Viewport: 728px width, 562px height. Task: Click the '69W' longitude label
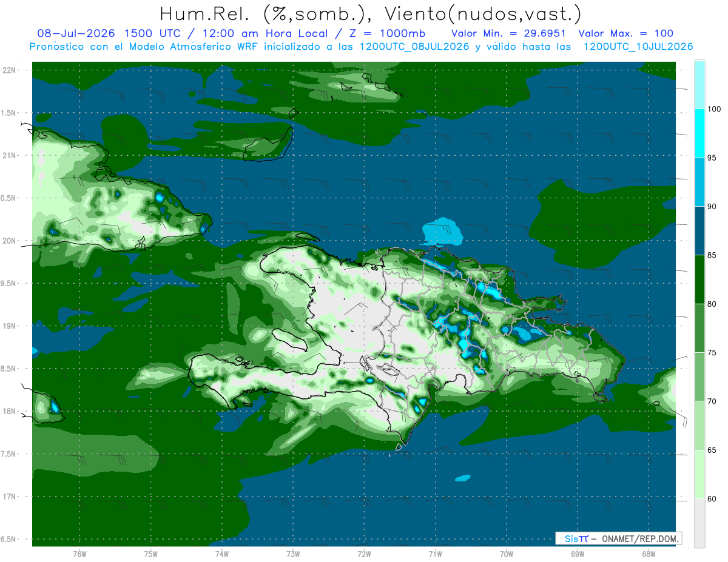(x=577, y=554)
